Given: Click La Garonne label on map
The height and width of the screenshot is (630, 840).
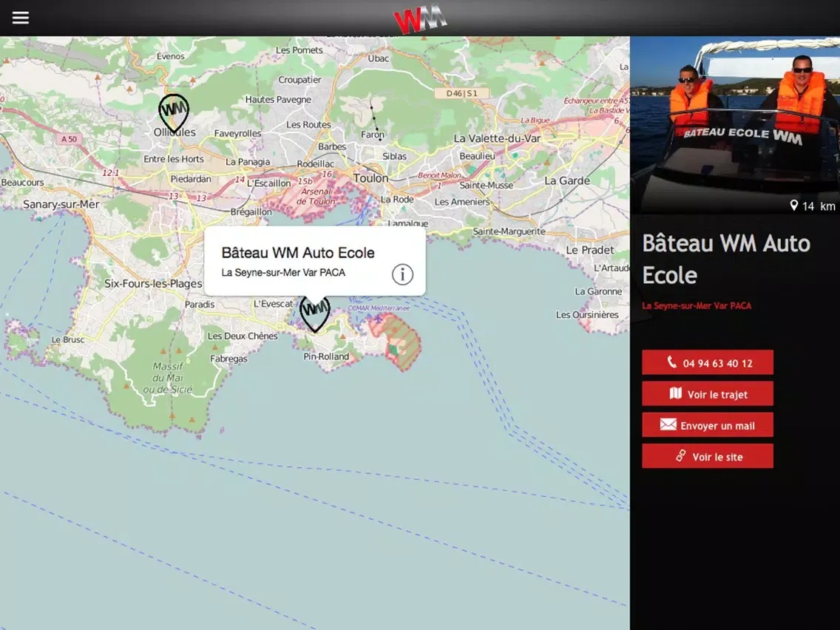Looking at the screenshot, I should point(598,291).
